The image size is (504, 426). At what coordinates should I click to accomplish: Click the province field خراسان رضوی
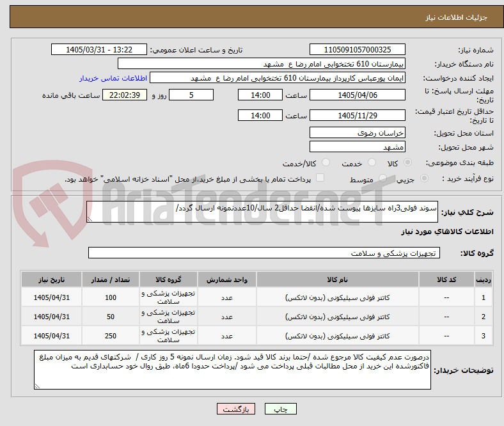coord(357,132)
